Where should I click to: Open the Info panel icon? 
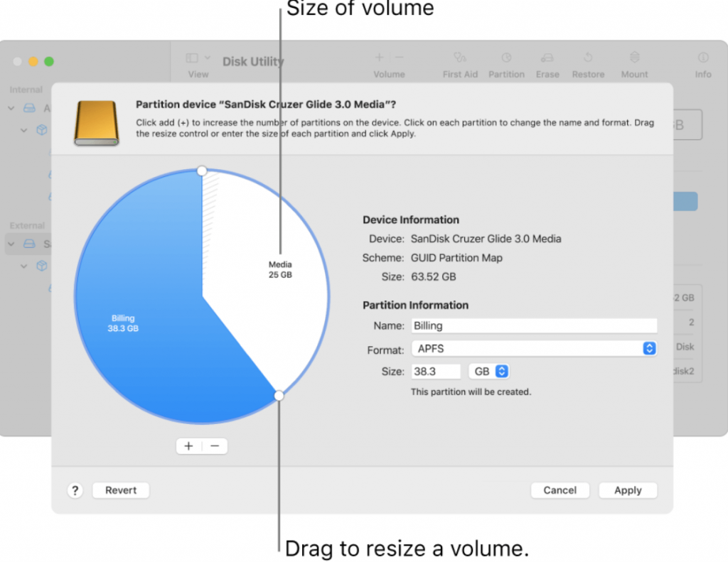pos(702,58)
